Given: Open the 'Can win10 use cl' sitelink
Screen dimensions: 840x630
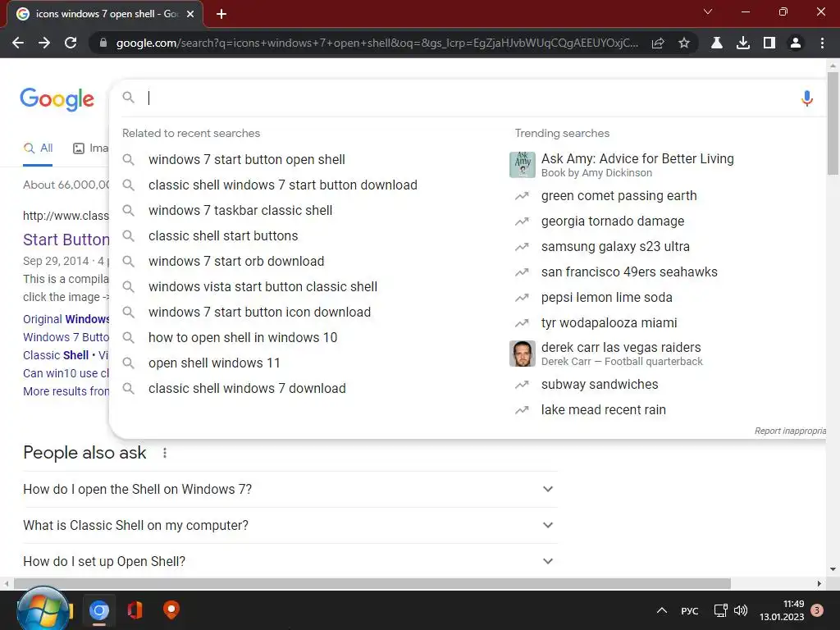Looking at the screenshot, I should coord(66,373).
